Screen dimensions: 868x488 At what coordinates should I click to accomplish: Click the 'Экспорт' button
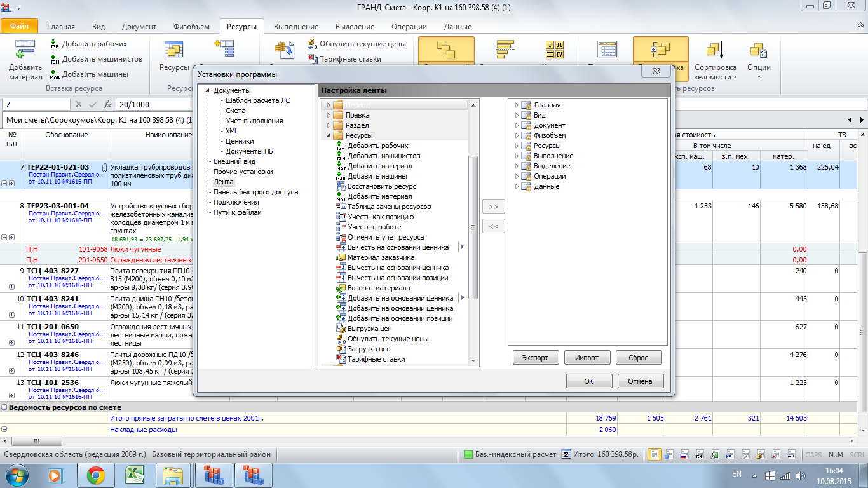point(536,358)
